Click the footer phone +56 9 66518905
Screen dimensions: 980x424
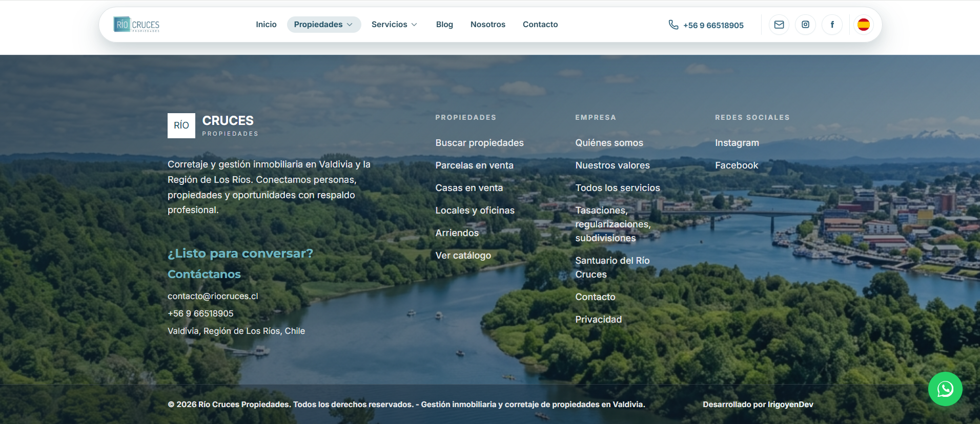200,313
